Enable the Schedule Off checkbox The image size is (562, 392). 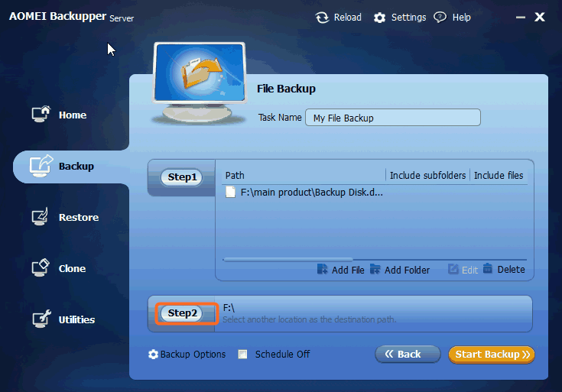242,355
